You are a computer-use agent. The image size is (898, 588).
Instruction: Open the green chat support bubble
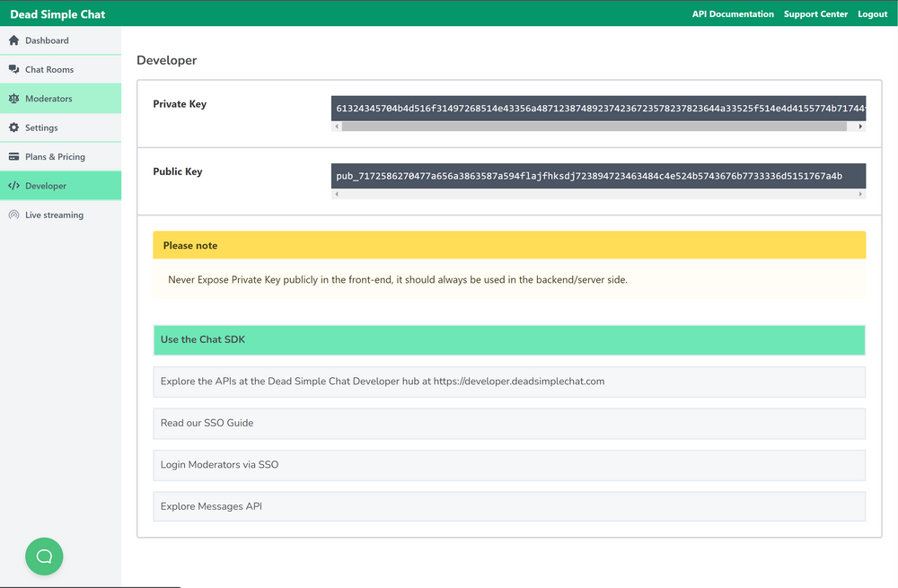click(x=44, y=557)
